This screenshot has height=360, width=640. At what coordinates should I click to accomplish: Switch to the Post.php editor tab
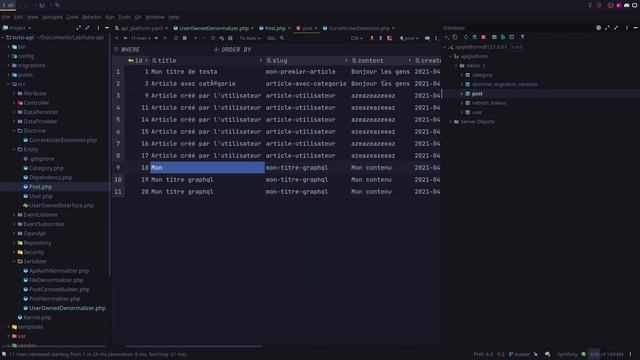coord(275,28)
